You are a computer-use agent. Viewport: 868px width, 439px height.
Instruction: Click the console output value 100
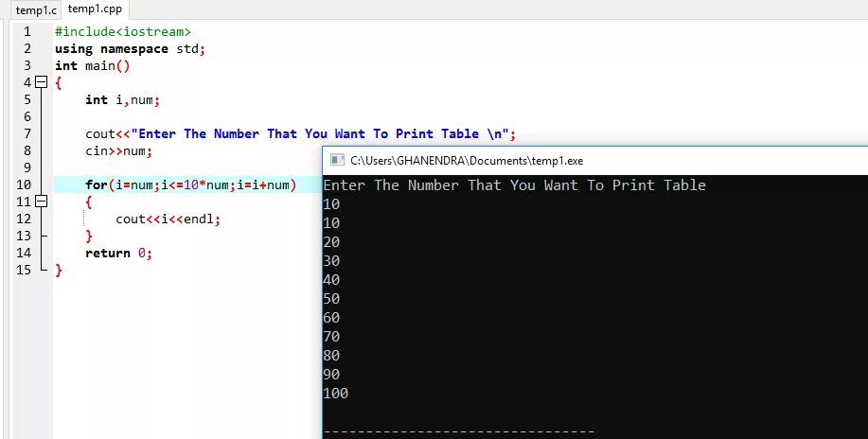coord(336,394)
